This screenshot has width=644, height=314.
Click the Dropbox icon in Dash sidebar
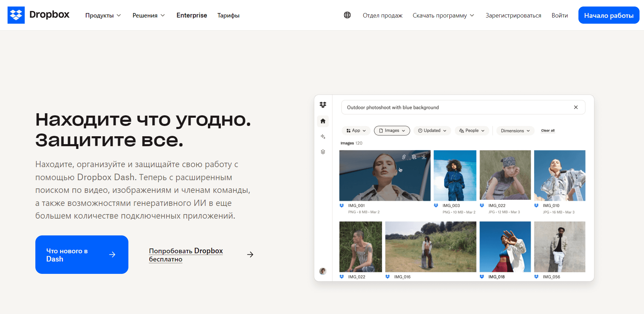point(323,105)
